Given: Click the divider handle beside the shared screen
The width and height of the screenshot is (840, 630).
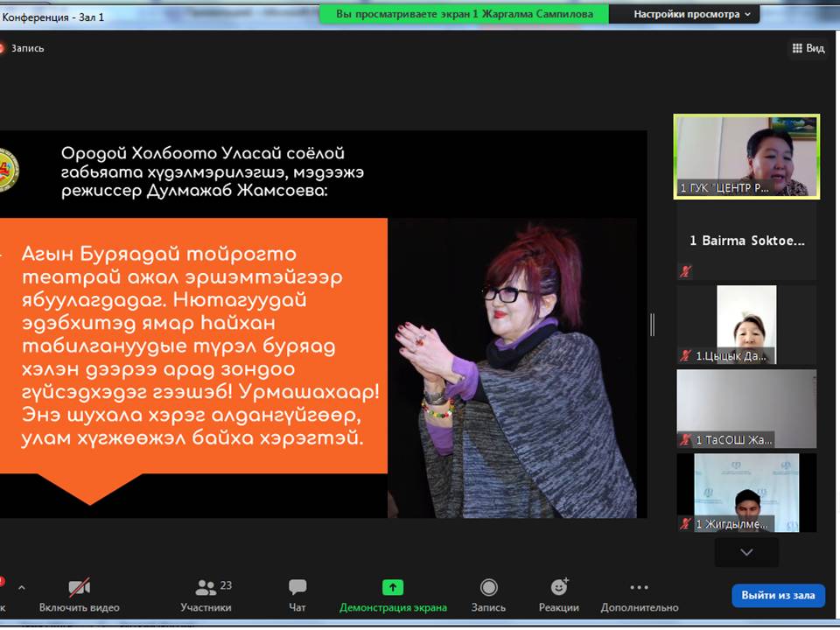Looking at the screenshot, I should click(652, 325).
